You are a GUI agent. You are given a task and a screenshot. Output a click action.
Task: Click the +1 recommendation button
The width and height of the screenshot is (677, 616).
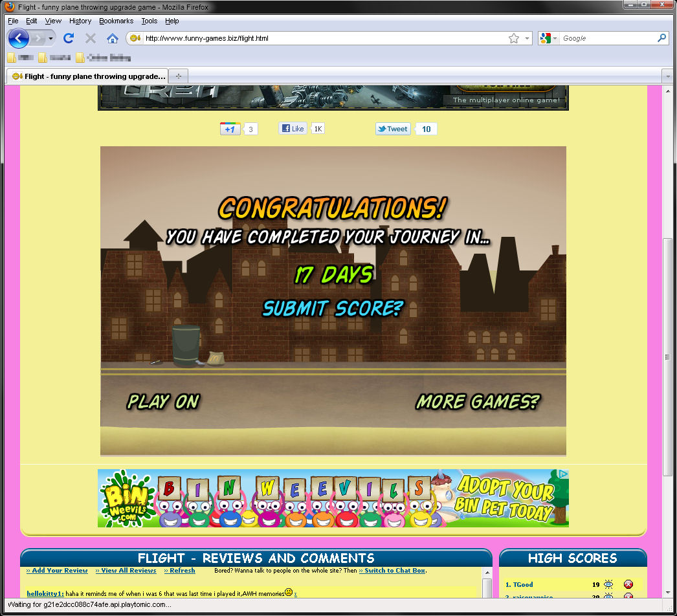[230, 128]
